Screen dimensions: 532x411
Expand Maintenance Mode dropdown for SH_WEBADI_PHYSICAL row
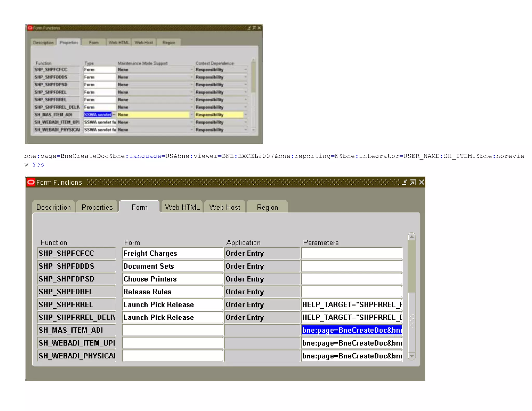point(191,130)
